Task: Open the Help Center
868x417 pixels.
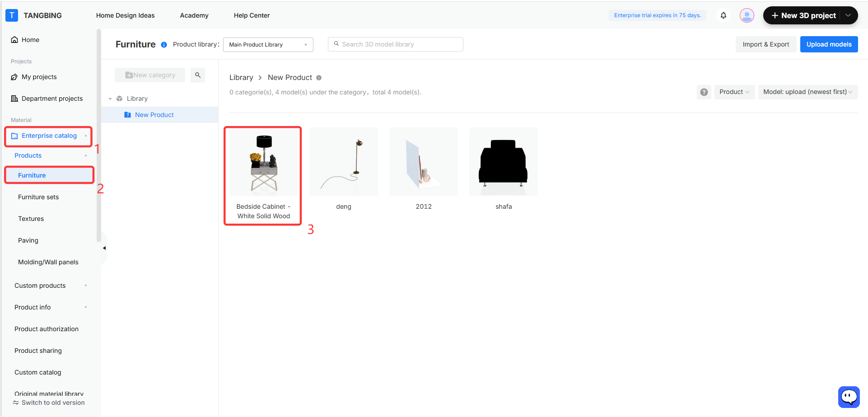Action: (x=252, y=15)
